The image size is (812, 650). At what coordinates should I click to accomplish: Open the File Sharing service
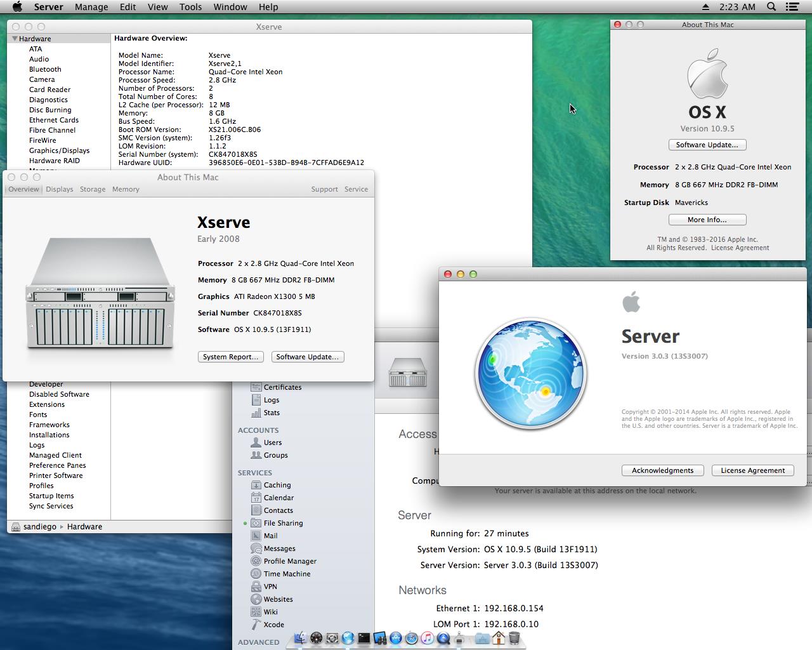[x=277, y=523]
